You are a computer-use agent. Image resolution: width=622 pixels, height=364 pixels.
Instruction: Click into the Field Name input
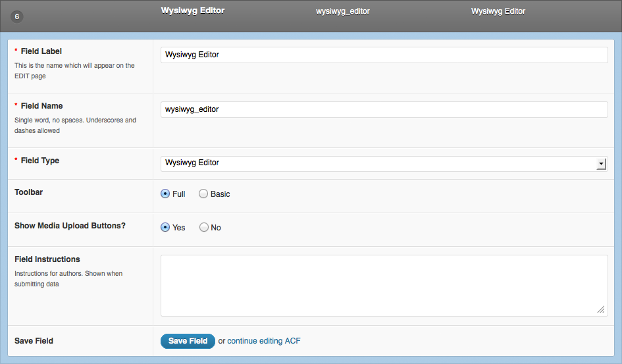coord(384,109)
